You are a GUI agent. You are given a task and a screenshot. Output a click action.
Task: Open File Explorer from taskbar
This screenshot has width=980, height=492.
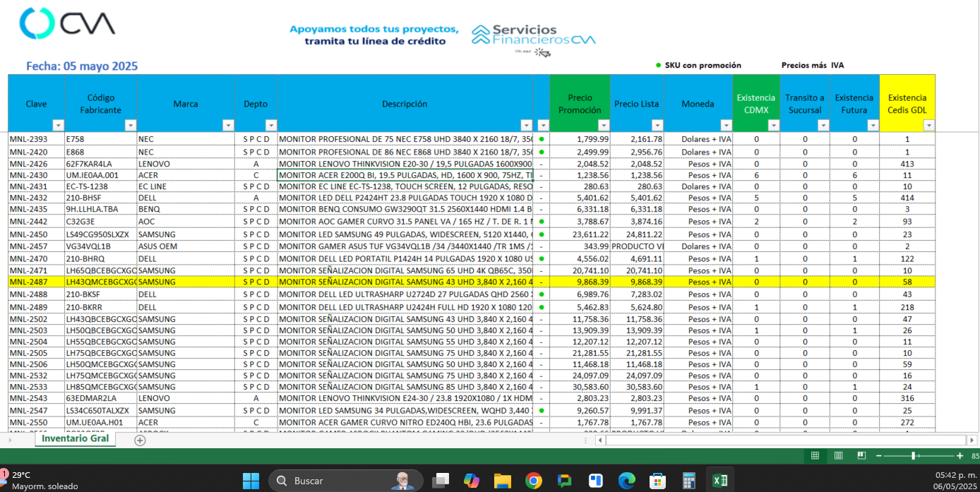(x=502, y=481)
